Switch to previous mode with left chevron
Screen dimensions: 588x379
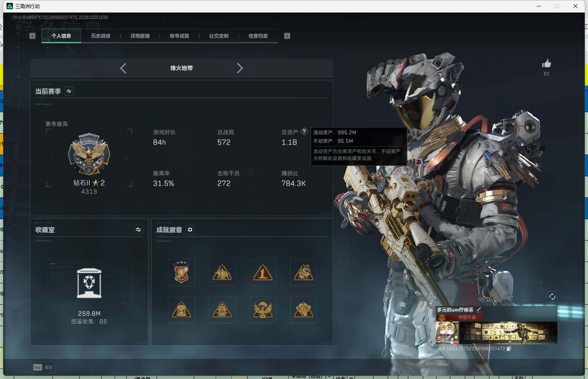pyautogui.click(x=123, y=68)
